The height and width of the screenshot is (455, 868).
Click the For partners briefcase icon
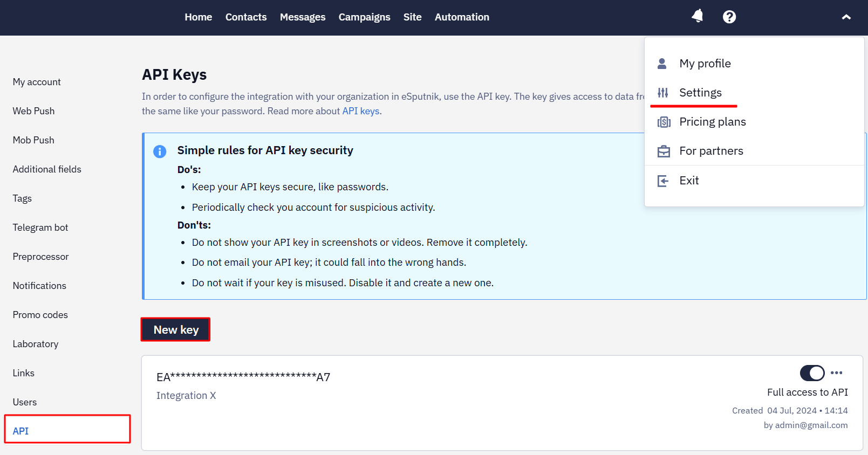click(x=664, y=151)
